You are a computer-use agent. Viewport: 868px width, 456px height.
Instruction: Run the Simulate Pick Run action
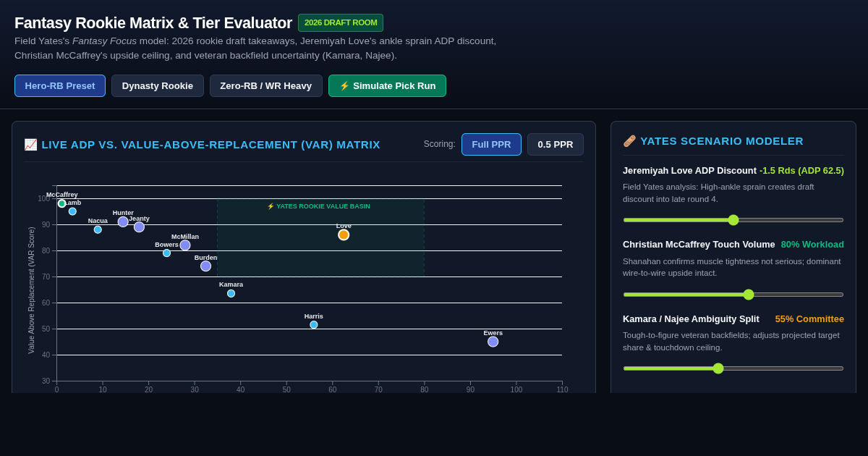coord(387,85)
